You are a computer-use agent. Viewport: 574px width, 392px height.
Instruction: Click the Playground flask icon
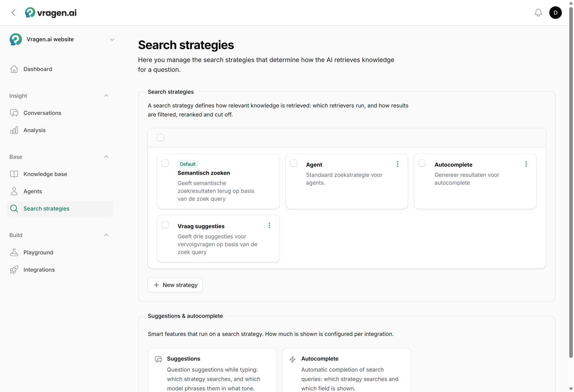tap(14, 252)
